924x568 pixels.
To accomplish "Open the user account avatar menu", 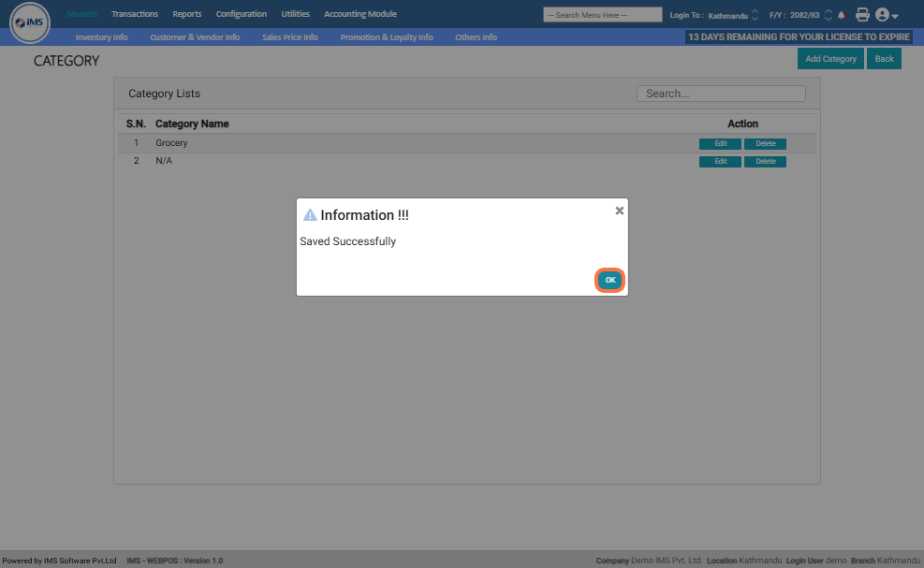I will coord(886,15).
